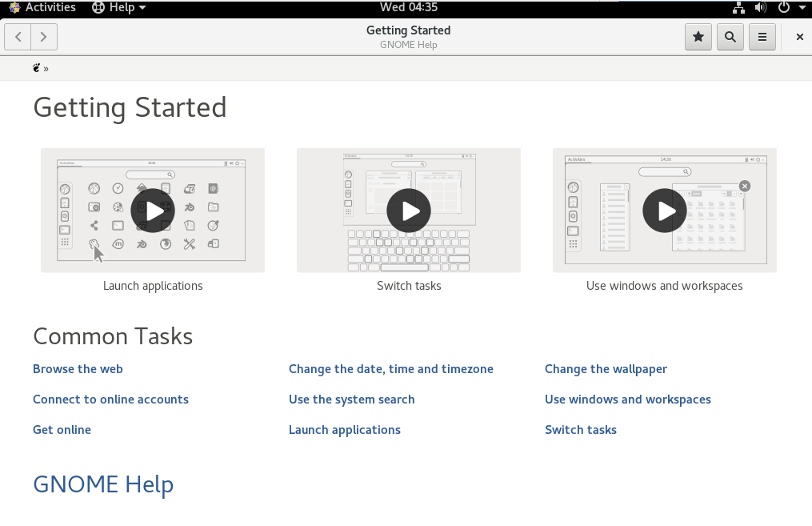This screenshot has width=812, height=526.
Task: Open the GNOME Help heading link
Action: point(103,484)
